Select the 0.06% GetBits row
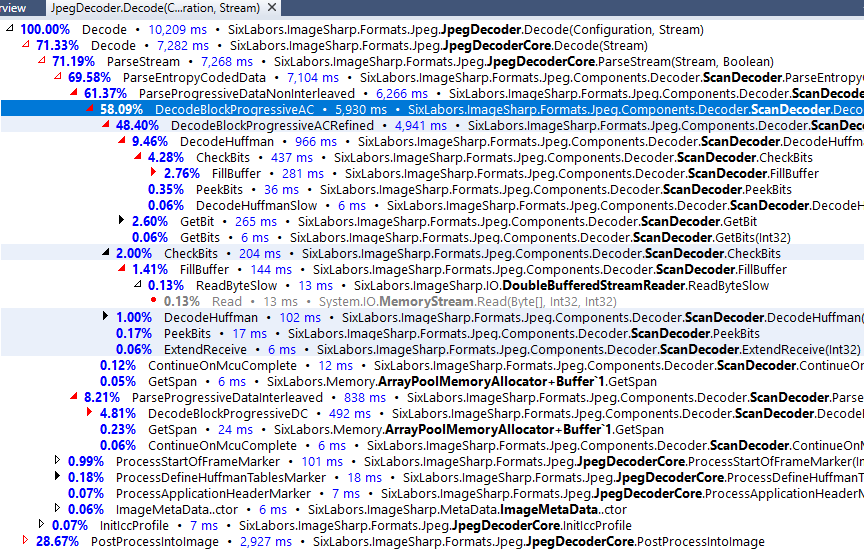 click(432, 238)
